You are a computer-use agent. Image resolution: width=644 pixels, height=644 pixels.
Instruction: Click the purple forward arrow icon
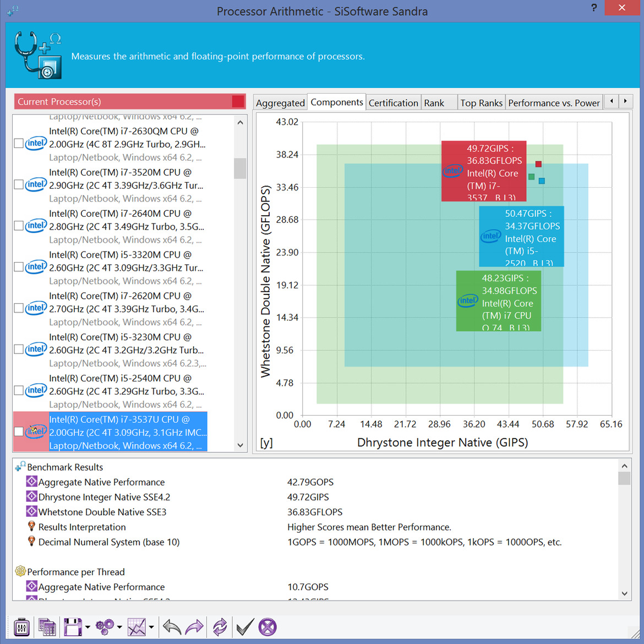tap(194, 627)
